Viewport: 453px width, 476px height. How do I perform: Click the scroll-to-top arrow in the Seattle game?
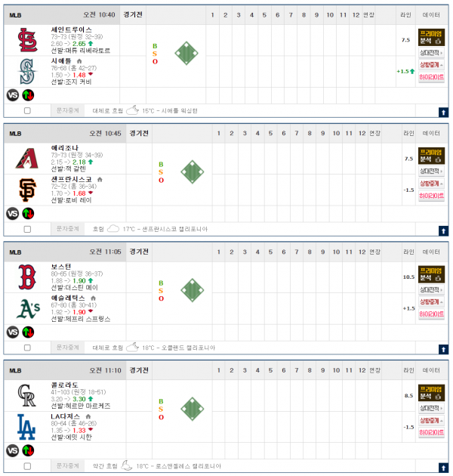pos(443,113)
